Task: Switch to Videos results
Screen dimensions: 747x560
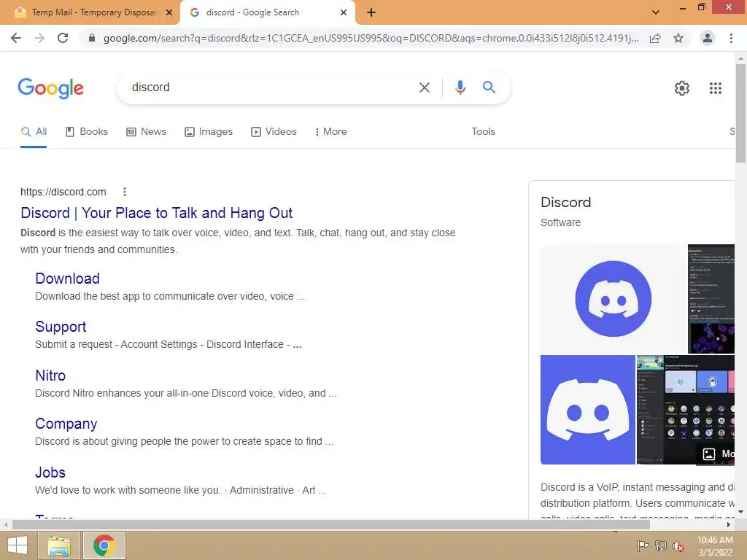Action: [274, 132]
